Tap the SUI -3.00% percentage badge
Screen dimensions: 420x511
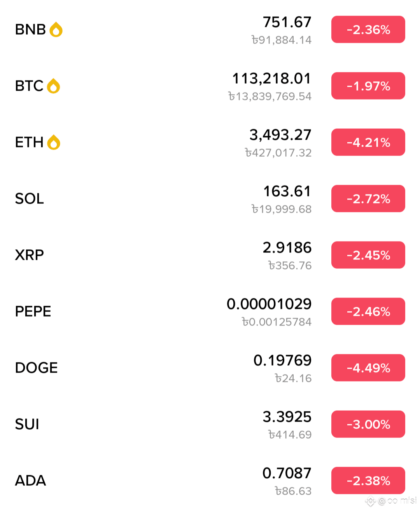pyautogui.click(x=368, y=424)
